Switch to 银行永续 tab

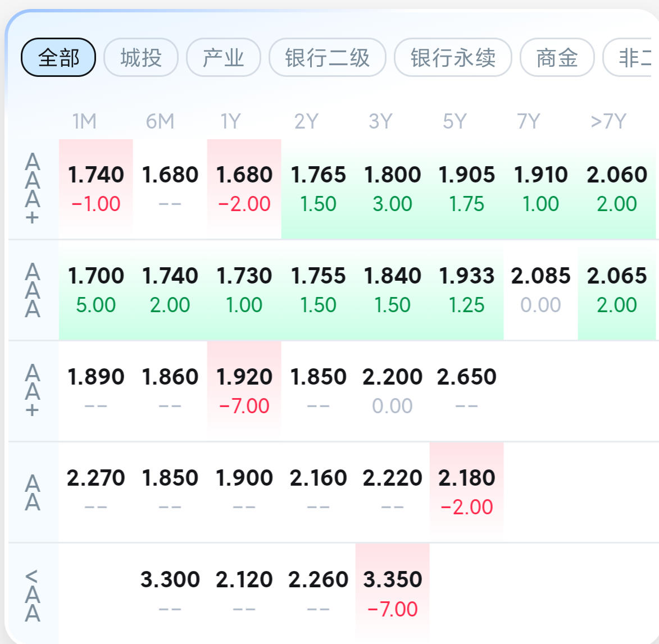453,57
